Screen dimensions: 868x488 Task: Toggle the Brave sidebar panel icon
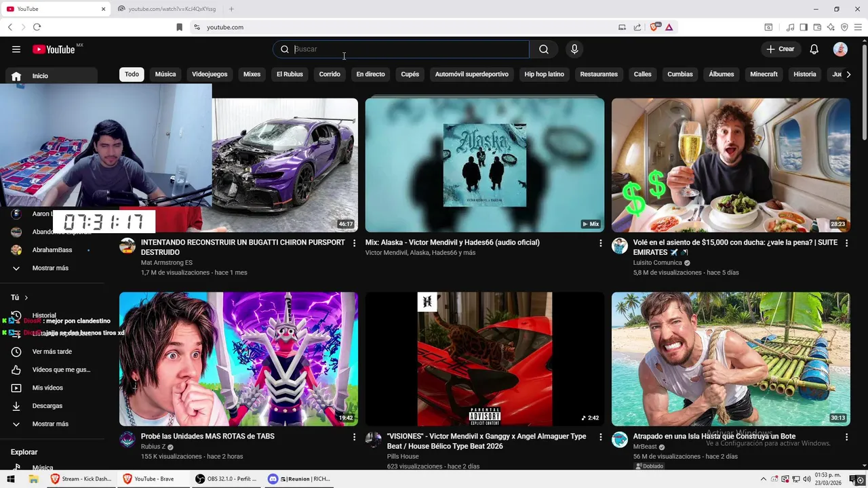[804, 27]
